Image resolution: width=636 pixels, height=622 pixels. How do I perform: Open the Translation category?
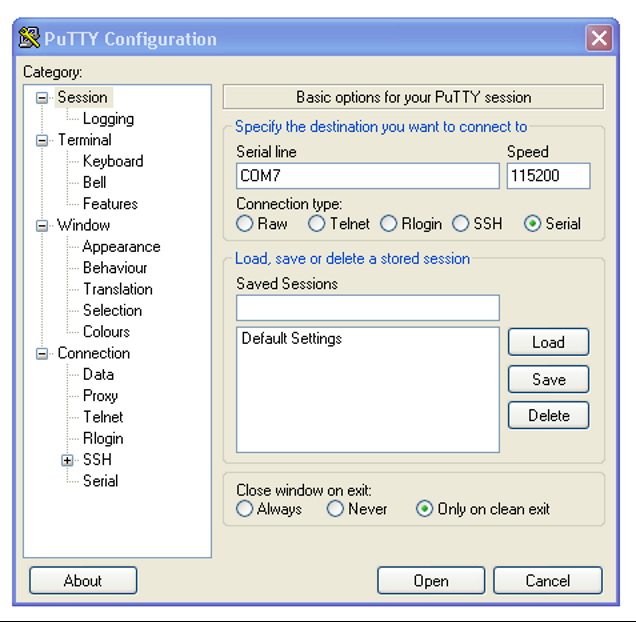pos(118,289)
